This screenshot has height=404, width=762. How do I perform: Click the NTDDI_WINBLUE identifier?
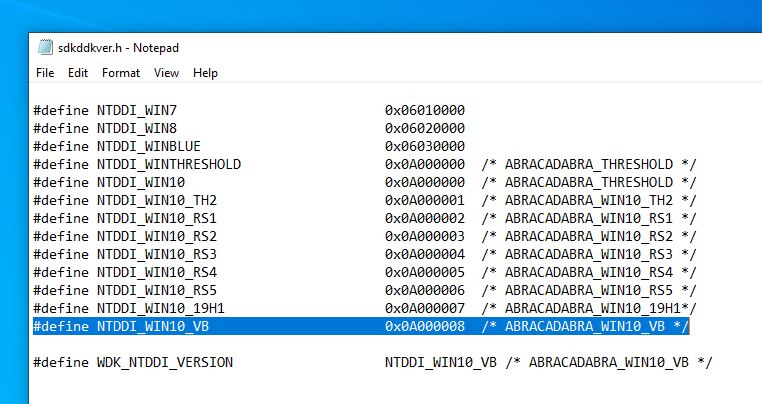click(x=149, y=146)
